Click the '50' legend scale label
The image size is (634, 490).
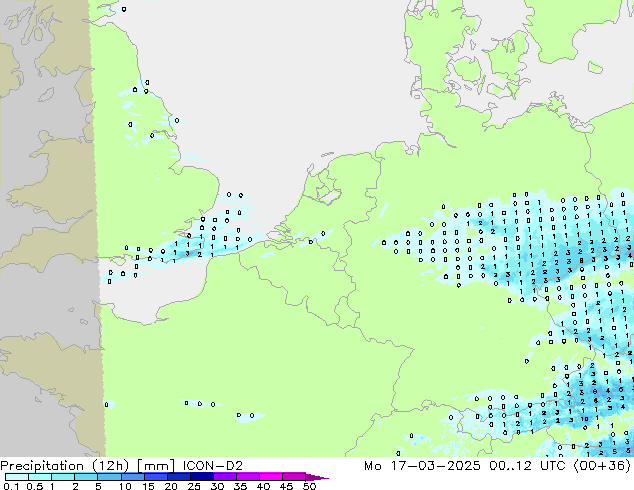[x=310, y=486]
